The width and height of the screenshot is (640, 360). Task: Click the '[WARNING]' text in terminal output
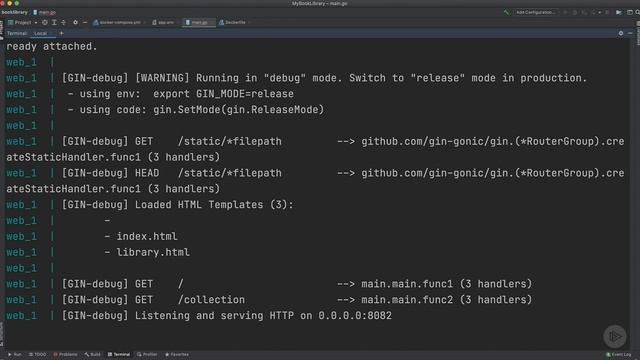coord(162,78)
